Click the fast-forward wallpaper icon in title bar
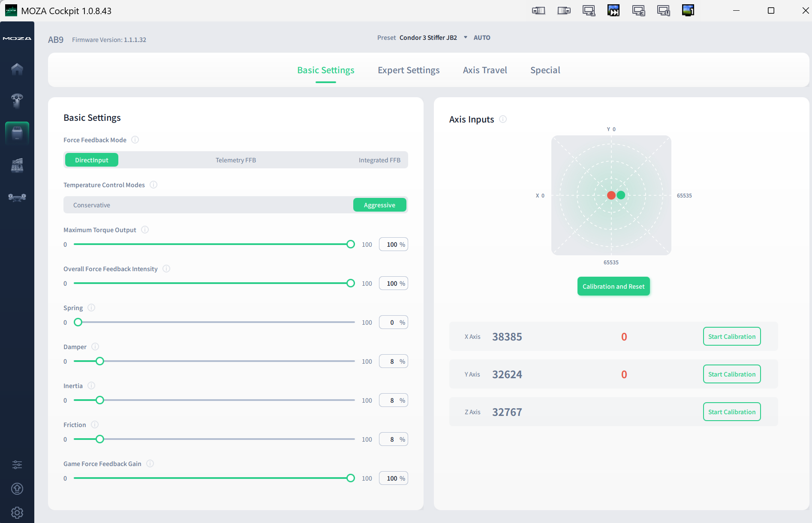Image resolution: width=812 pixels, height=523 pixels. [614, 11]
